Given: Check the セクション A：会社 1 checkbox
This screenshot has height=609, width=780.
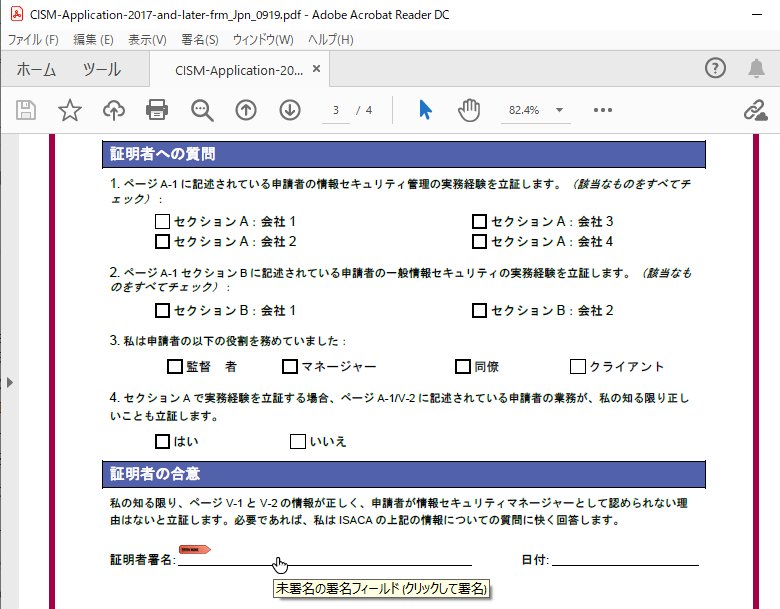Looking at the screenshot, I should coord(163,221).
